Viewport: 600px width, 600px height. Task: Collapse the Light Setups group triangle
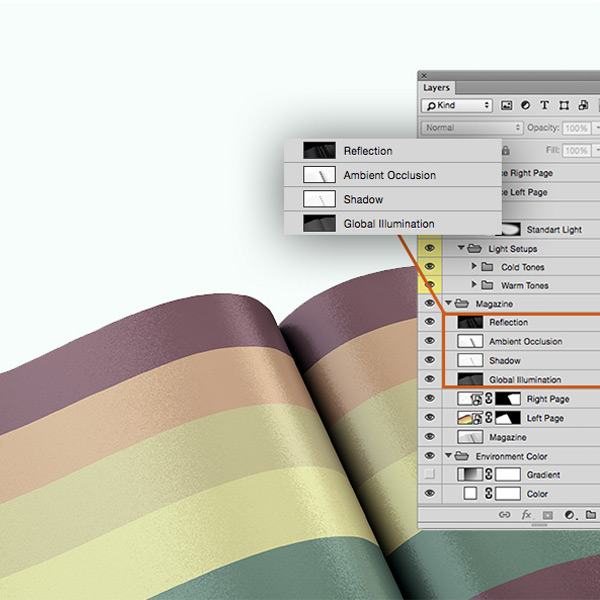pyautogui.click(x=461, y=248)
